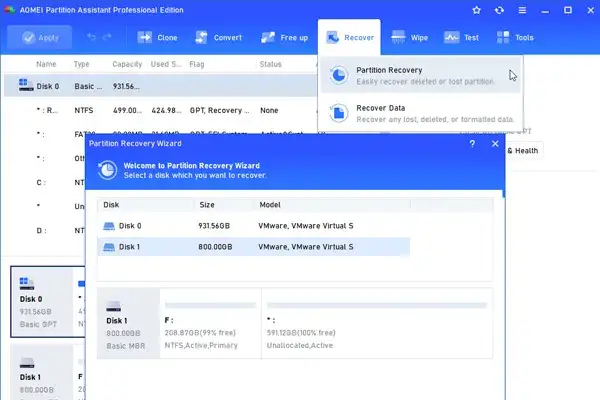This screenshot has height=400, width=600.
Task: Click the Disk 1 drive icon in wizard
Action: click(x=109, y=247)
